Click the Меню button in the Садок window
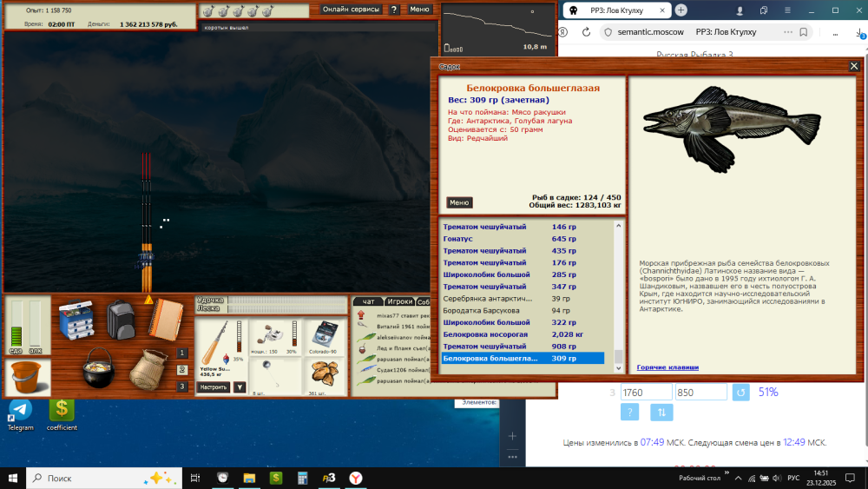This screenshot has height=489, width=868. [459, 202]
